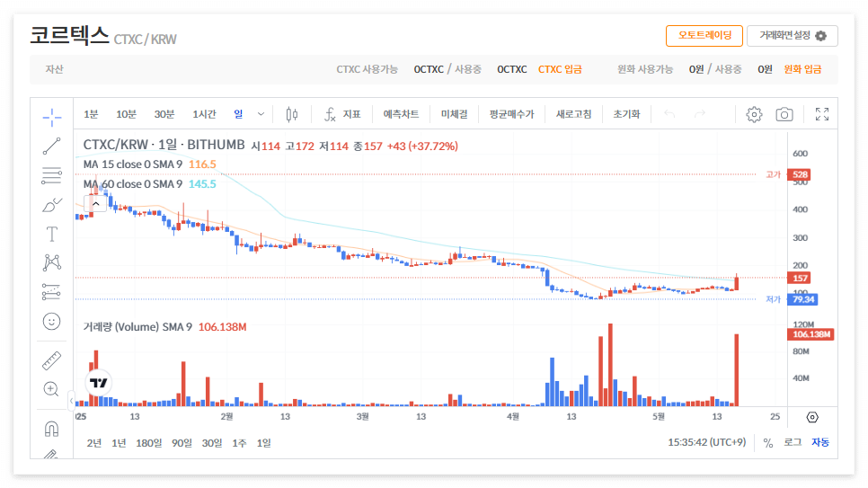Set chart range to 1주

tap(239, 443)
